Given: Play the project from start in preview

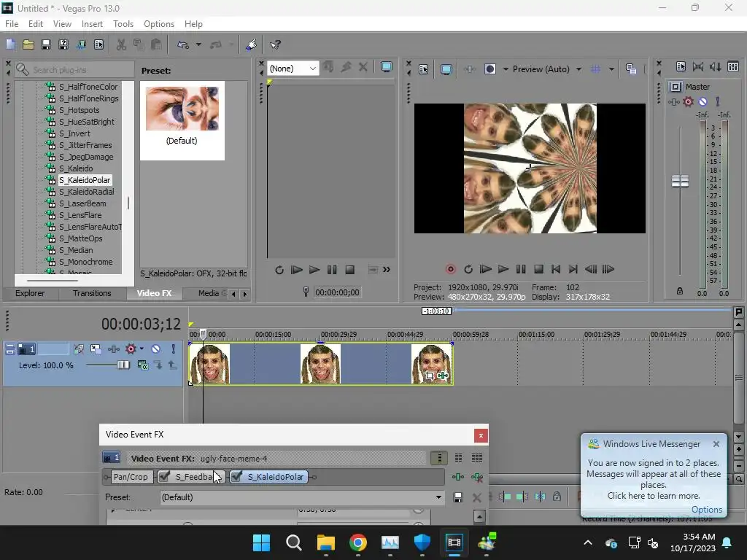Looking at the screenshot, I should tap(485, 270).
